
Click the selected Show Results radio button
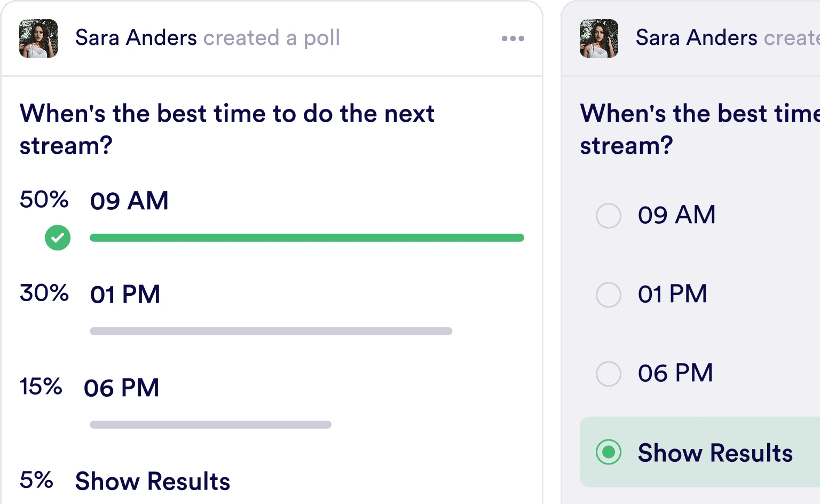[609, 452]
